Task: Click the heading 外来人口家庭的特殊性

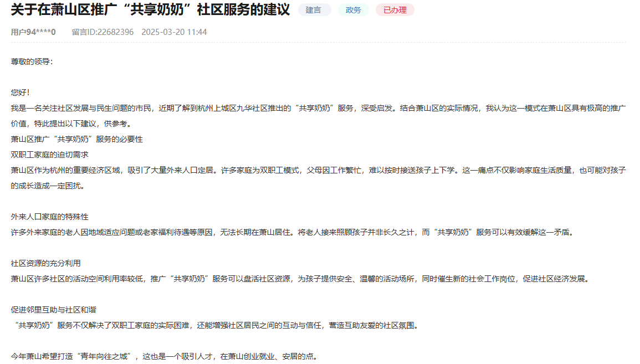Action: pyautogui.click(x=50, y=217)
